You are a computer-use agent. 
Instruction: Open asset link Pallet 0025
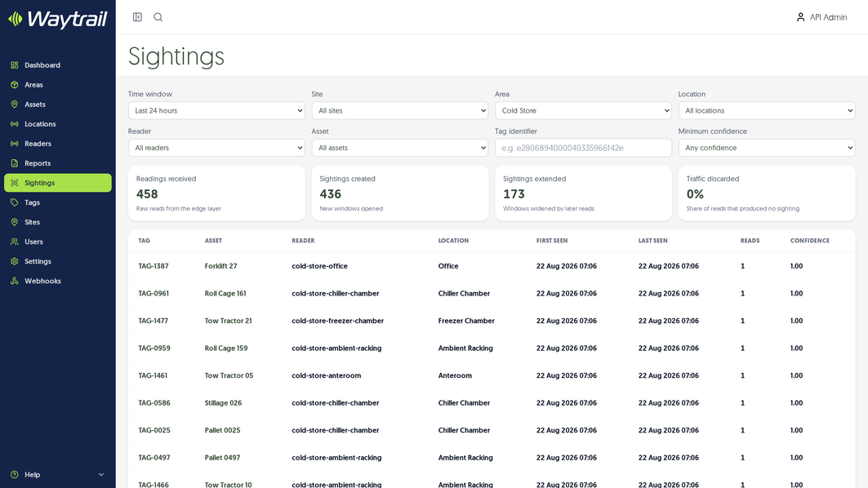222,430
